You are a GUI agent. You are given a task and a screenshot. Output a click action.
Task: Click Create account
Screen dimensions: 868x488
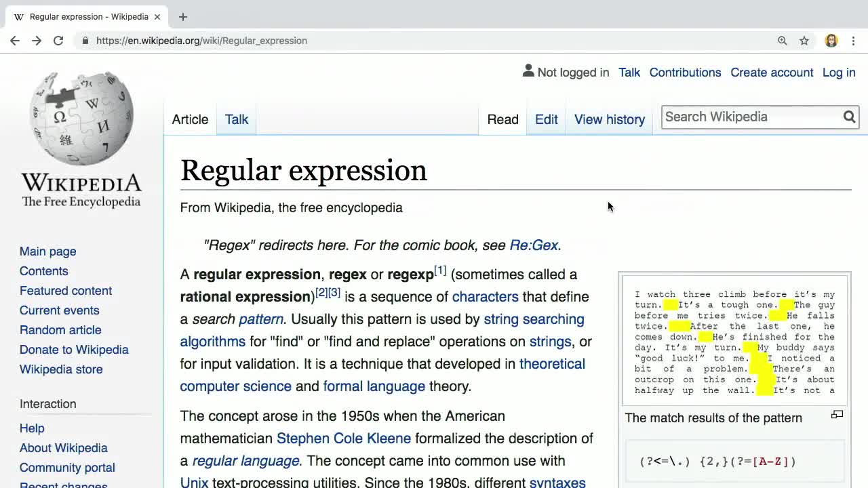[x=772, y=73]
